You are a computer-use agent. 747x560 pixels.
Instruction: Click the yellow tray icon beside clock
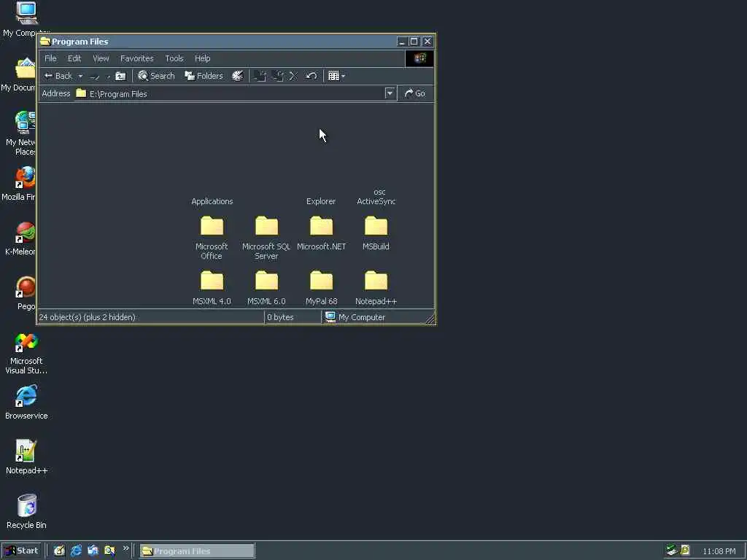click(x=685, y=550)
